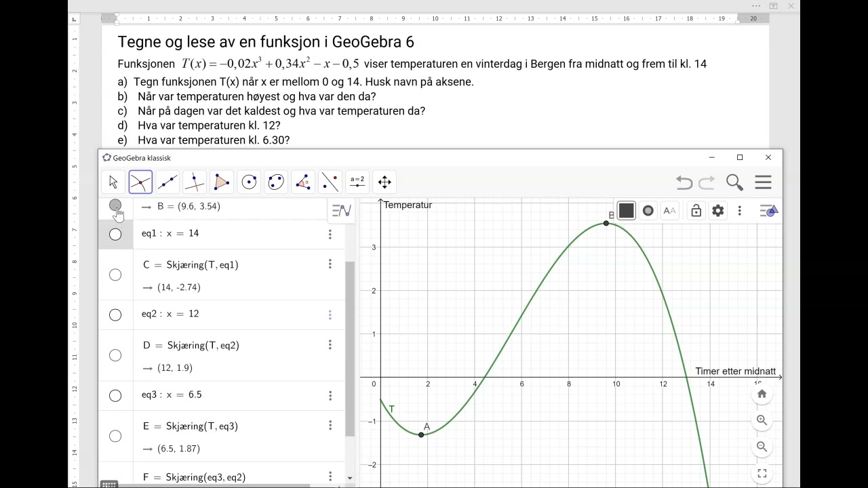The height and width of the screenshot is (488, 868).
Task: Toggle the graphics view style bar button
Action: pos(769,211)
